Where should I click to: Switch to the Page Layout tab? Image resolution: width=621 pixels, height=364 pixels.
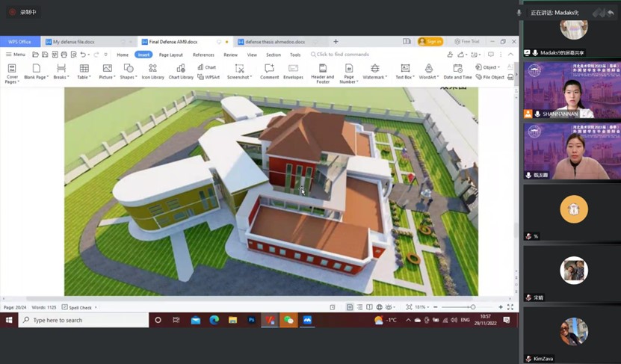point(170,55)
